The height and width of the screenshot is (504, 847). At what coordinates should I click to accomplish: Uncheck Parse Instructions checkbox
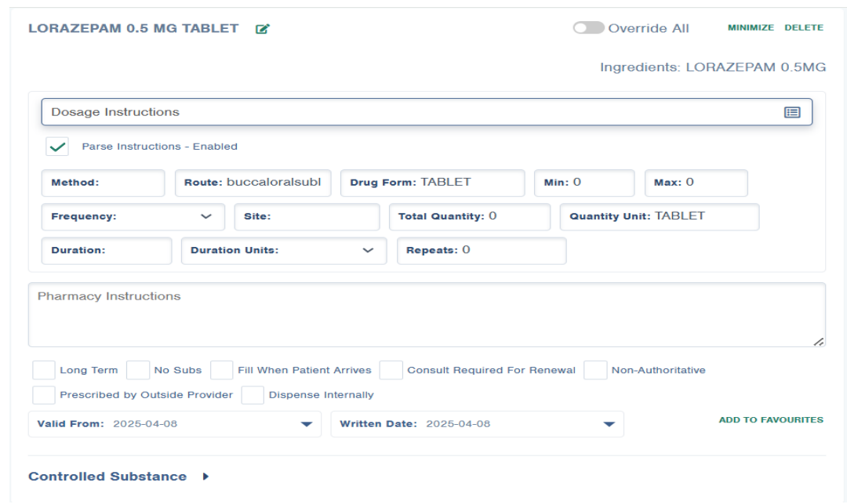[57, 147]
